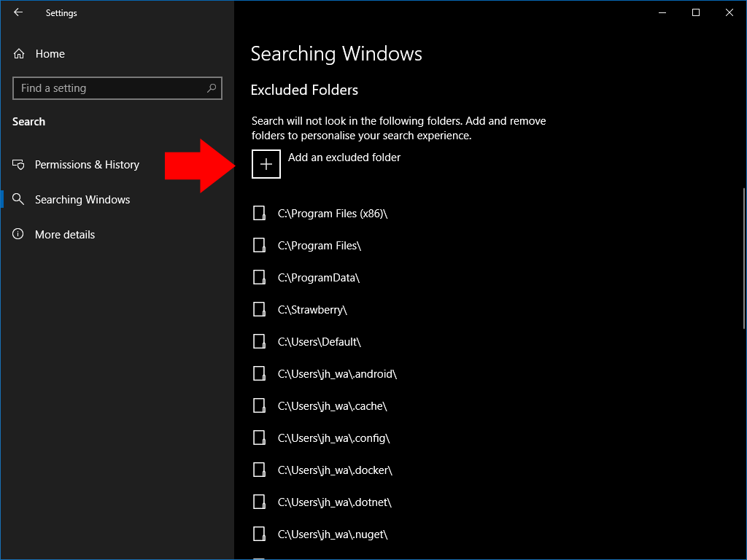Open Permissions & History settings page
The width and height of the screenshot is (747, 560).
pyautogui.click(x=87, y=165)
